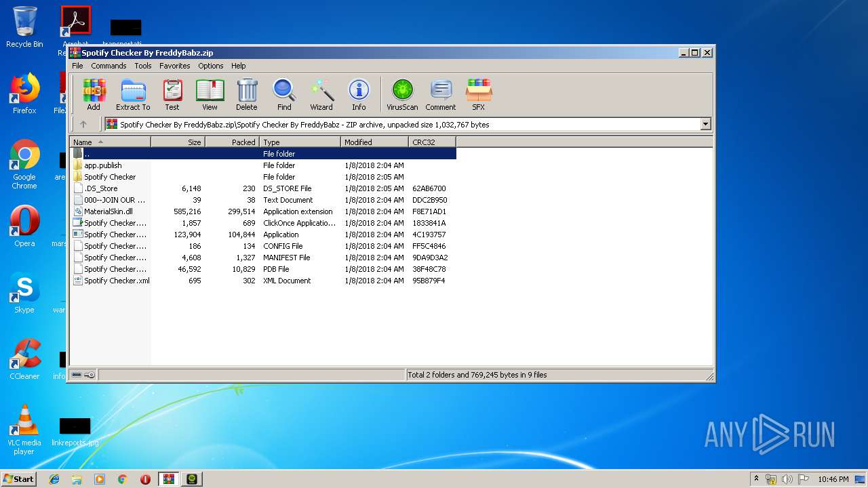
Task: Select the .DS_Store file
Action: click(x=263, y=188)
